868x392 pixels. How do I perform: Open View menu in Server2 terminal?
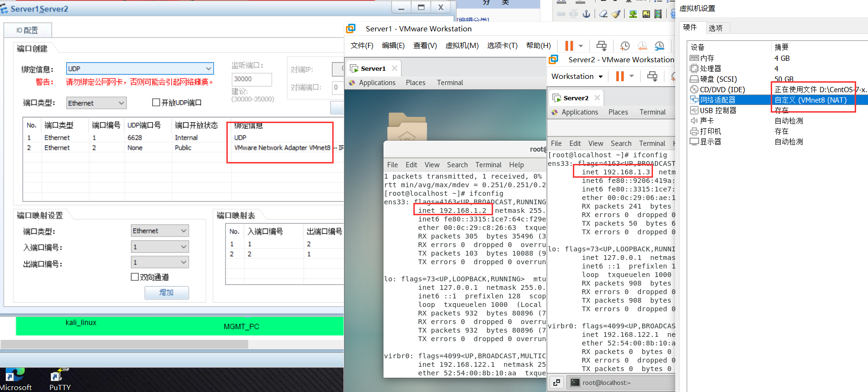point(596,143)
